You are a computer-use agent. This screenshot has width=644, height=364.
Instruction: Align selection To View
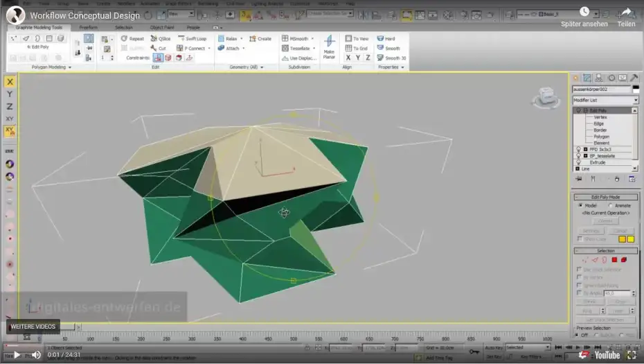pyautogui.click(x=357, y=38)
